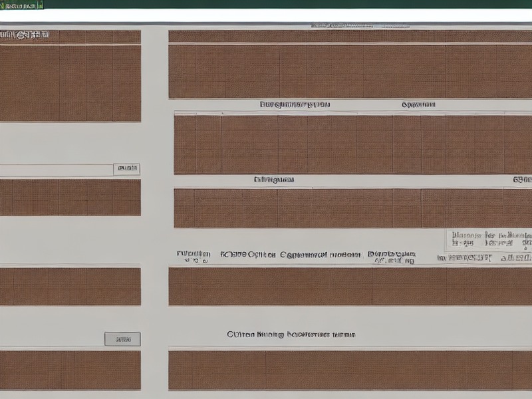Click the green title label in the header
The height and width of the screenshot is (399, 532).
(22, 5)
